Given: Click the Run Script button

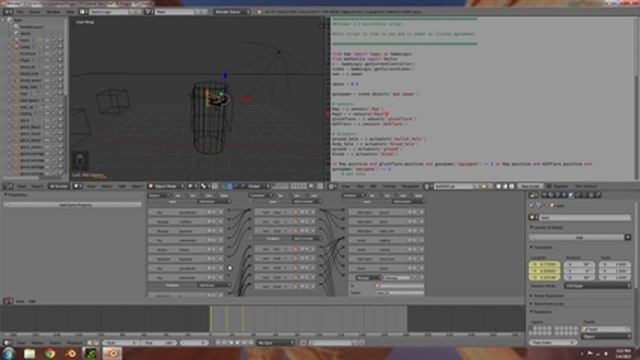Looking at the screenshot, I should pyautogui.click(x=530, y=186).
